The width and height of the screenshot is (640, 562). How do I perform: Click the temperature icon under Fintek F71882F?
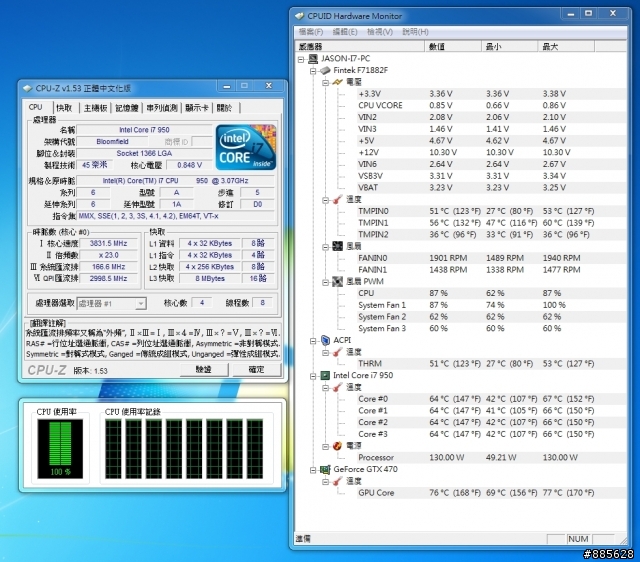[x=337, y=200]
